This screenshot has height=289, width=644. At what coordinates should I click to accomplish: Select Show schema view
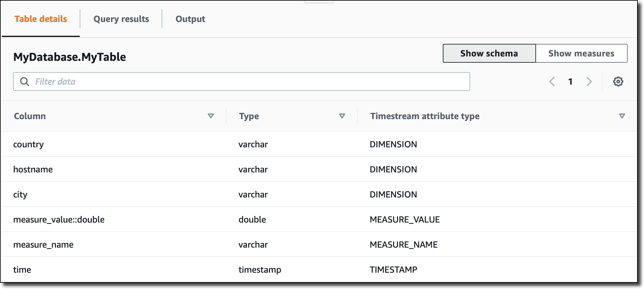(x=489, y=53)
